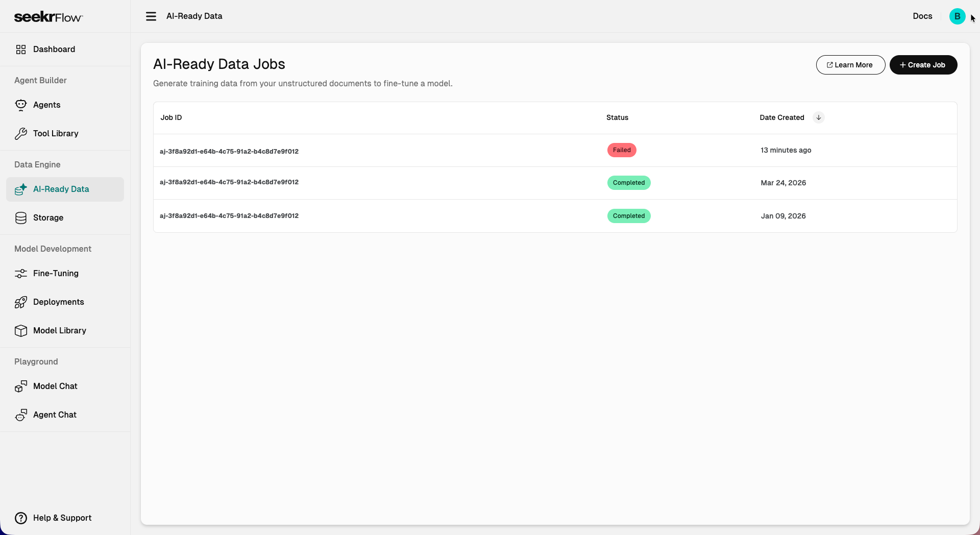Expand the Status column header
The image size is (980, 535).
coord(617,117)
